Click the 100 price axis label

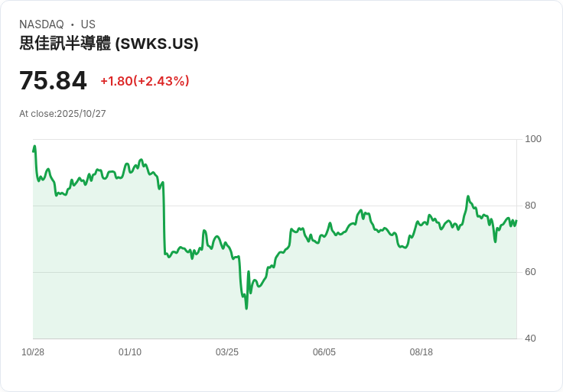pos(533,139)
